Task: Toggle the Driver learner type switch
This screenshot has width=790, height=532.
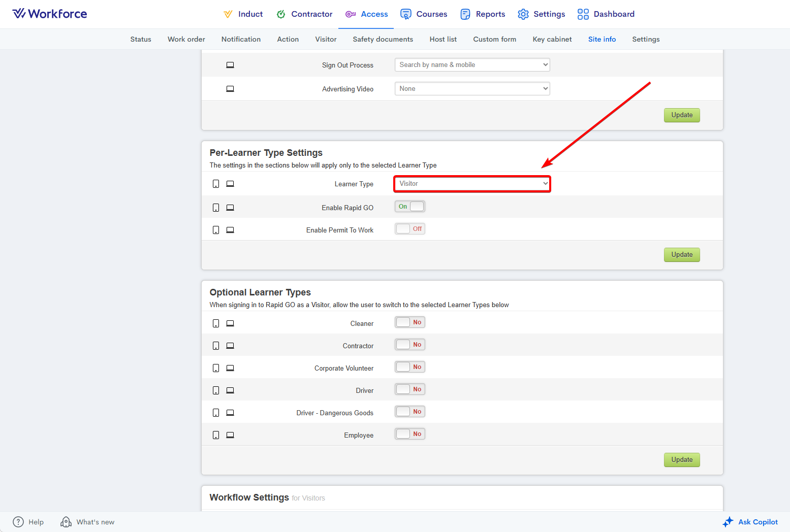Action: tap(410, 389)
